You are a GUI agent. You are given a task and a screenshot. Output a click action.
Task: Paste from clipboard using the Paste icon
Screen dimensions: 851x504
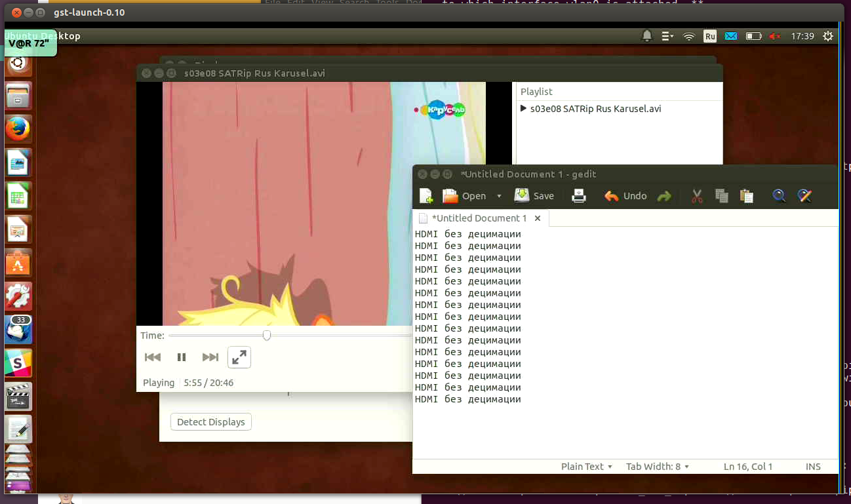tap(746, 195)
